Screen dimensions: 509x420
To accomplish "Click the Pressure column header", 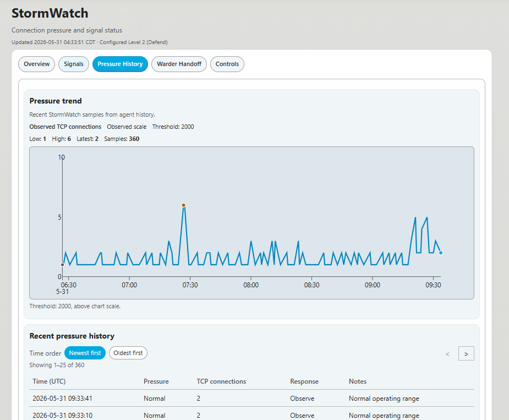I will [x=156, y=381].
